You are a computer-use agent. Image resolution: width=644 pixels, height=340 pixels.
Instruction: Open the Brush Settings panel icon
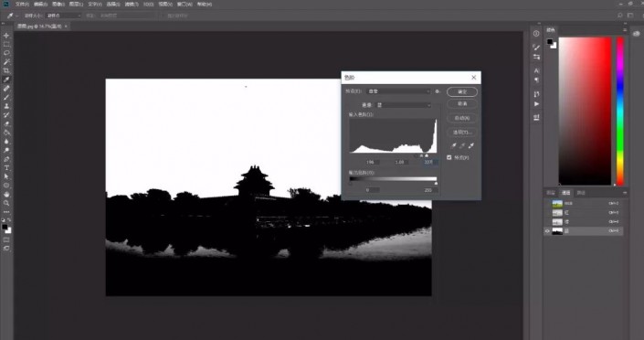[x=536, y=48]
